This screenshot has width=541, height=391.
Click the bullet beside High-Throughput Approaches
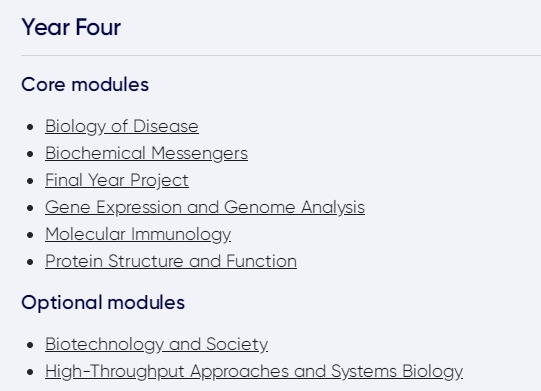pyautogui.click(x=30, y=372)
